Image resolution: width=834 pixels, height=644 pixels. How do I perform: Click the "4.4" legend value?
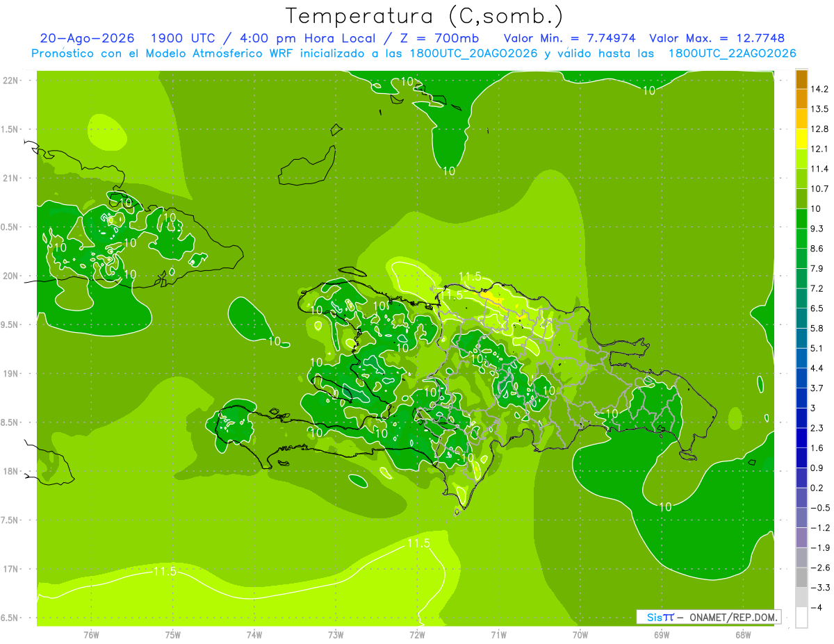[817, 368]
